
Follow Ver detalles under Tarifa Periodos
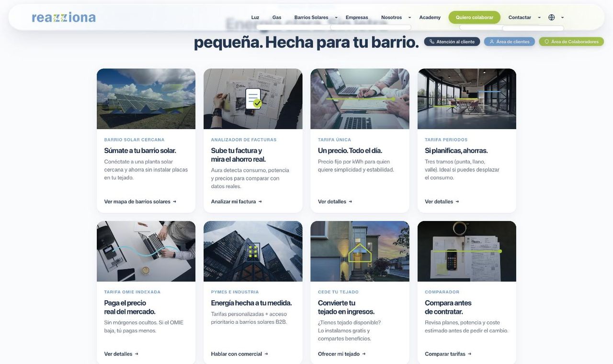coord(442,201)
